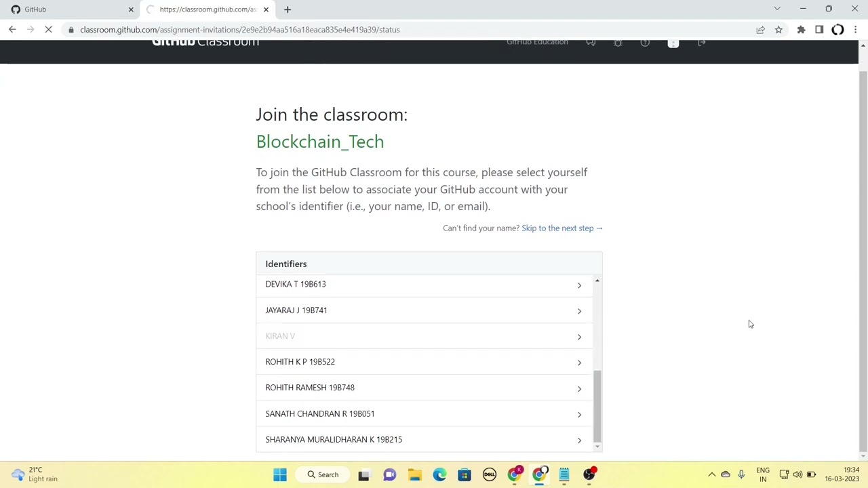Close the GitHub tab

(x=131, y=9)
